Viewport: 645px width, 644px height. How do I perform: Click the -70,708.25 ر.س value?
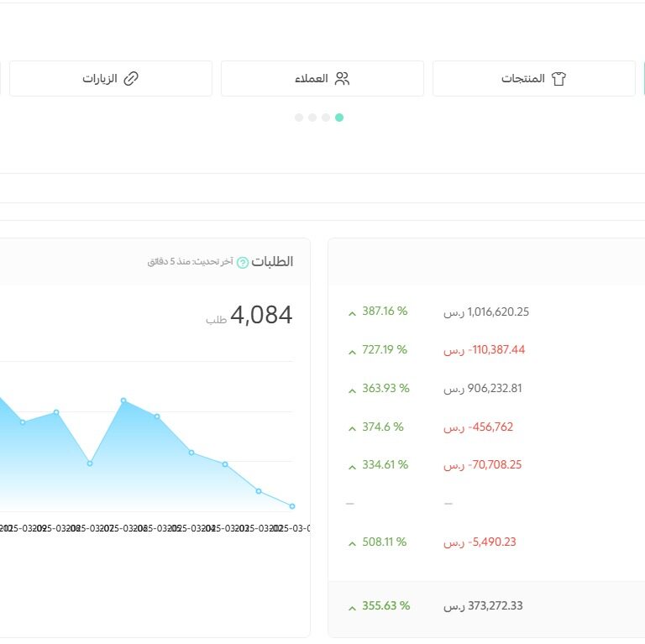tap(483, 465)
